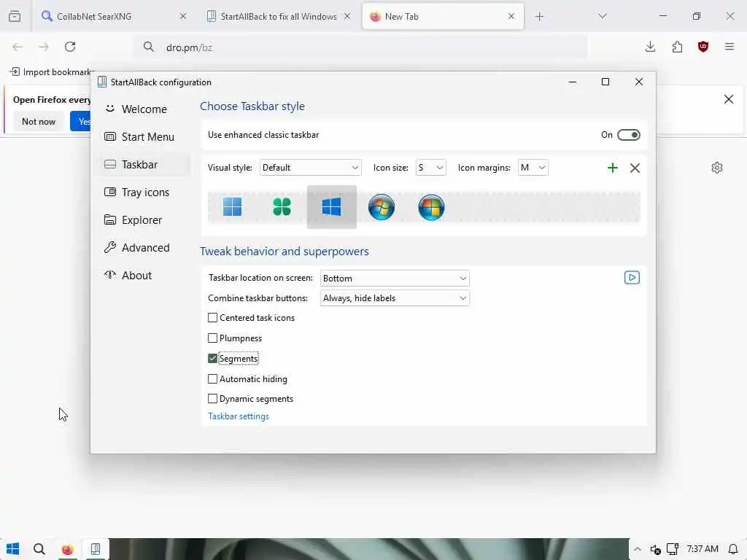
Task: Click the uBlock Origin shield icon
Action: pyautogui.click(x=703, y=47)
